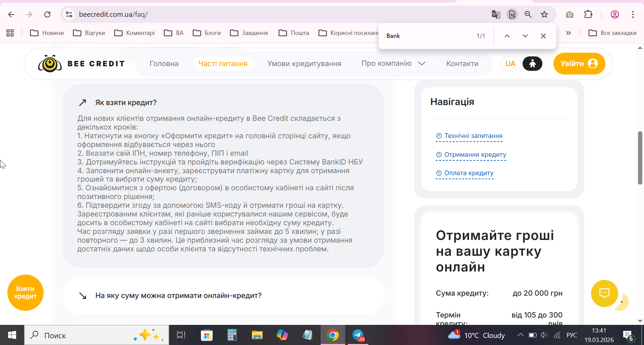Image resolution: width=644 pixels, height=345 pixels.
Task: Bookmark this page with the star icon
Action: 544,14
